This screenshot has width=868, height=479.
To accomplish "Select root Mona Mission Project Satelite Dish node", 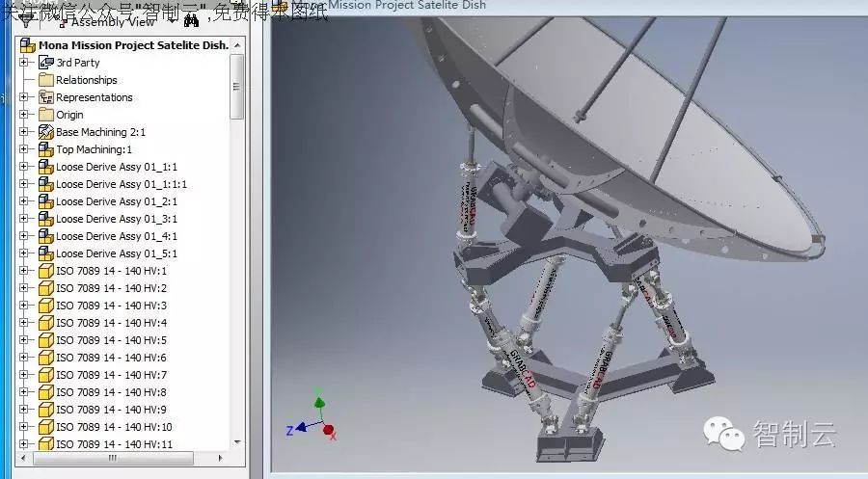I will [133, 45].
